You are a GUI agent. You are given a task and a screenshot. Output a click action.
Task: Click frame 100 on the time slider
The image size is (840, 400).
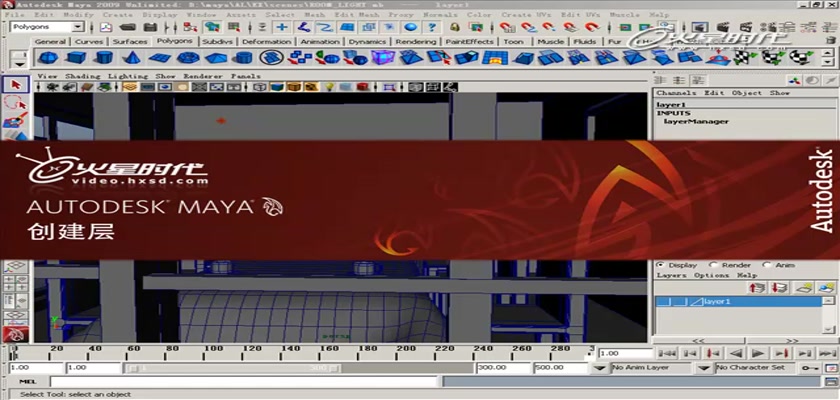213,352
